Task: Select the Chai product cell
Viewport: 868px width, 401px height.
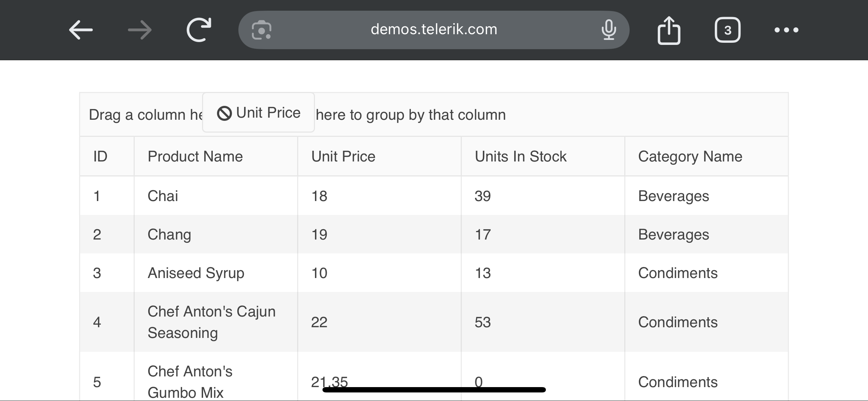Action: point(163,196)
